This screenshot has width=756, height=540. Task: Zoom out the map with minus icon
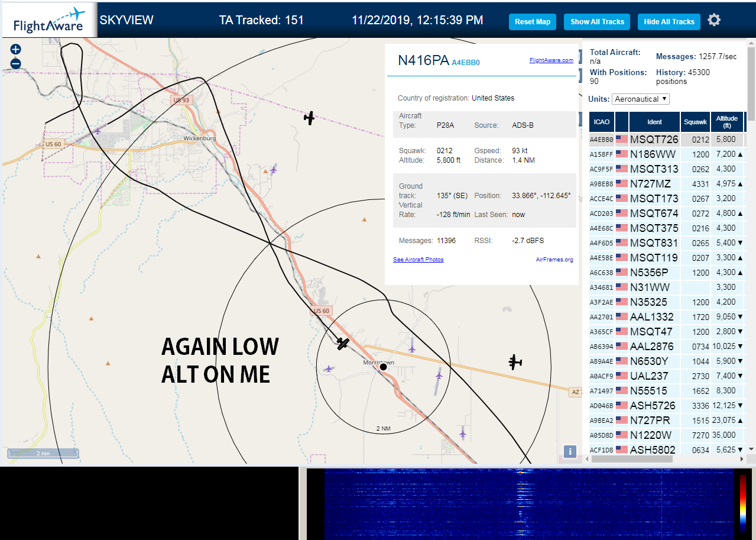(16, 64)
